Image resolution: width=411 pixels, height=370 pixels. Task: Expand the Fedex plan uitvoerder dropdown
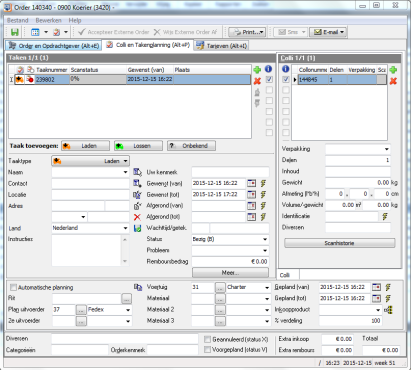click(128, 310)
